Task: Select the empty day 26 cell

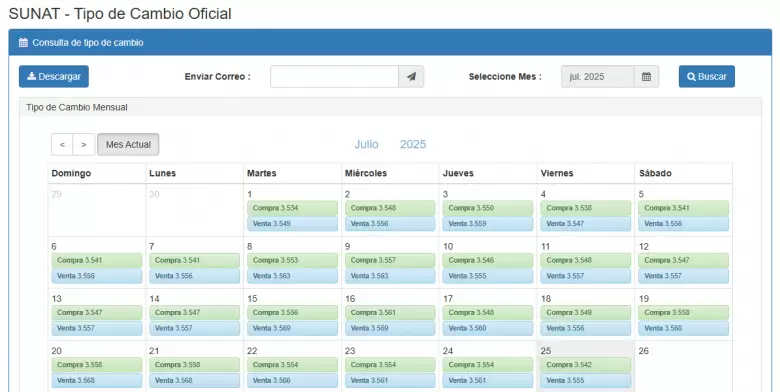Action: (683, 367)
